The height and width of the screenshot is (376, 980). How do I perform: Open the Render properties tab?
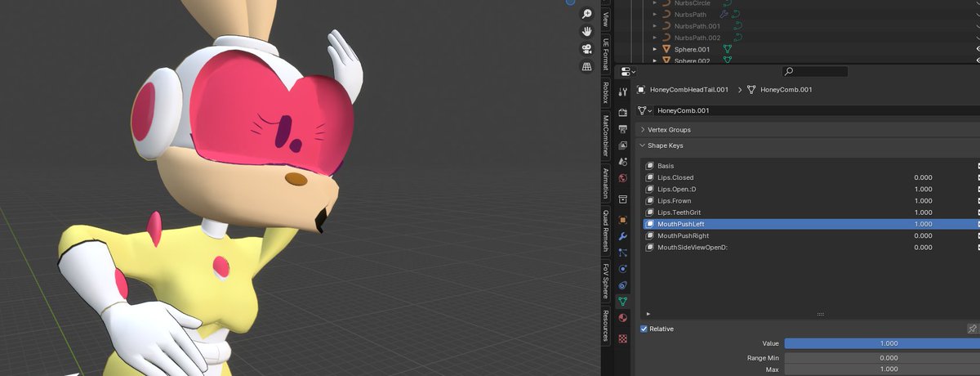(623, 113)
